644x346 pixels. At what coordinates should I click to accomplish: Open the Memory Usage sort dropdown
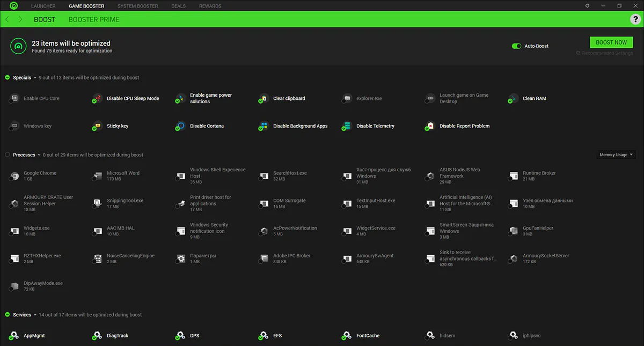(x=616, y=155)
